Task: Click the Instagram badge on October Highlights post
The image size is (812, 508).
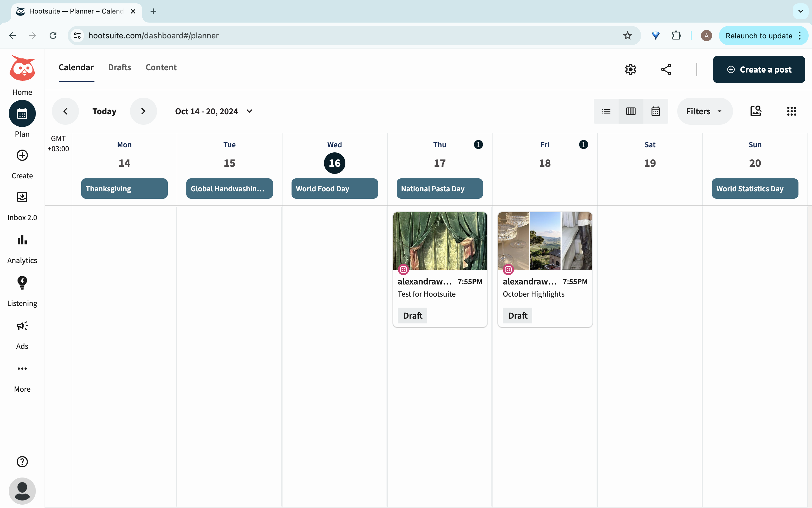Action: click(x=508, y=270)
